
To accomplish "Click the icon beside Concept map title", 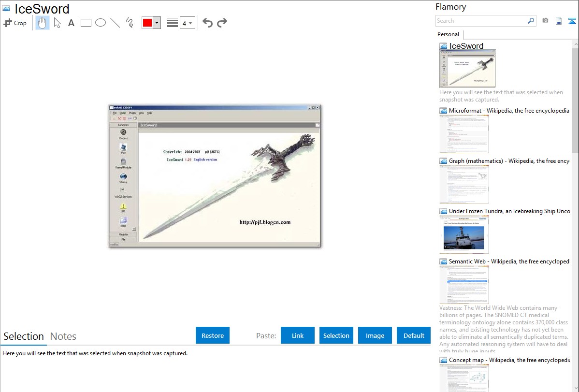I will [443, 360].
